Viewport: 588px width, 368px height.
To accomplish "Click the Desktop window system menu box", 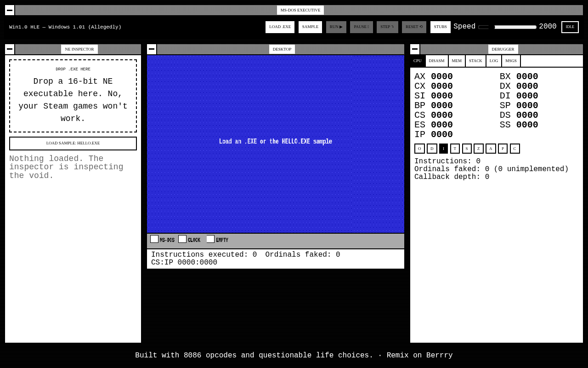I will pyautogui.click(x=152, y=49).
